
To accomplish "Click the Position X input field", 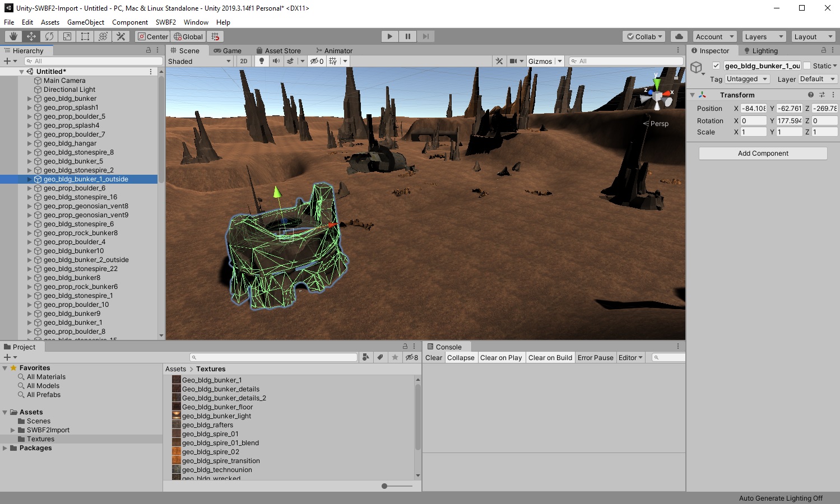I will [753, 108].
